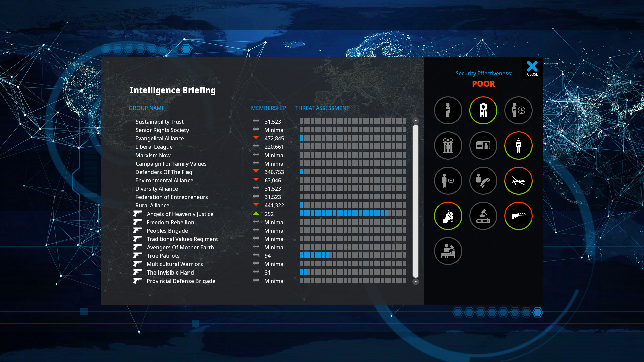Screen dimensions: 644x362
Task: Toggle the Angels of Heavenly Justice row
Action: point(180,214)
